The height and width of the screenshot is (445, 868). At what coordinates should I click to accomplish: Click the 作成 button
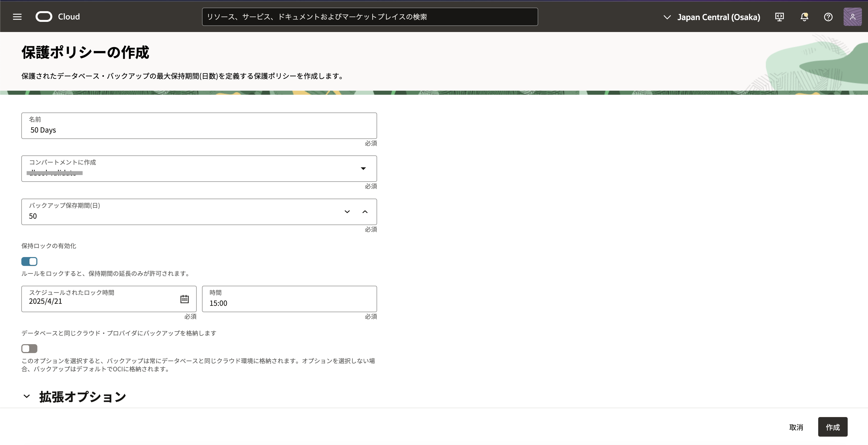[x=832, y=427]
